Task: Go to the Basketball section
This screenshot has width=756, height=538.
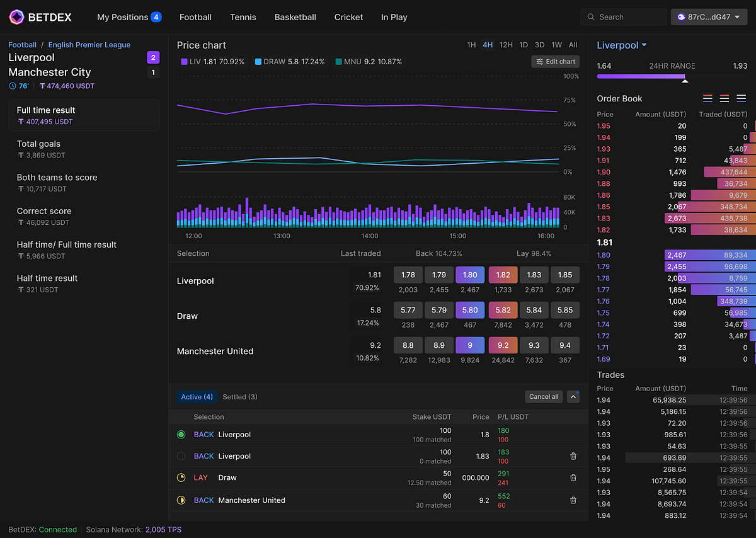Action: [x=295, y=17]
